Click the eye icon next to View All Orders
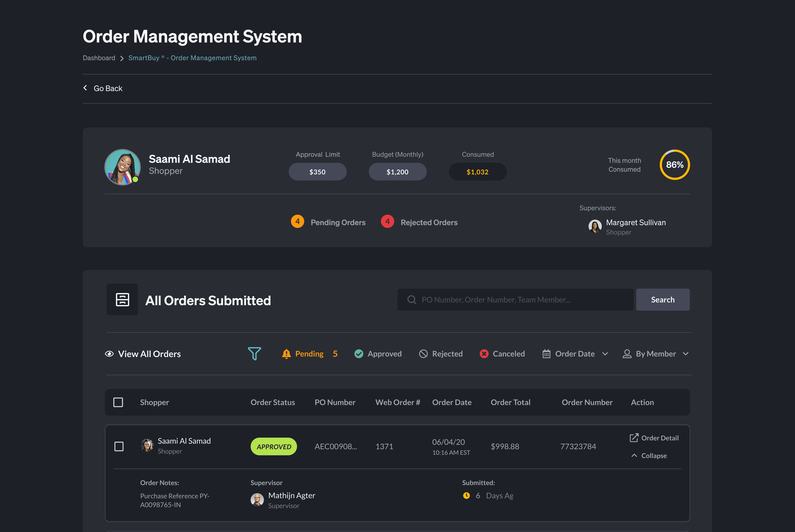The height and width of the screenshot is (532, 795). coord(109,354)
